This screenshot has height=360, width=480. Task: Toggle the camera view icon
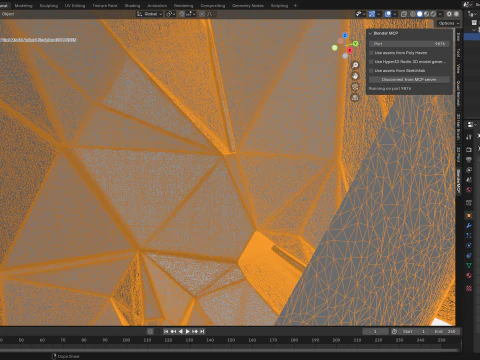pos(355,87)
